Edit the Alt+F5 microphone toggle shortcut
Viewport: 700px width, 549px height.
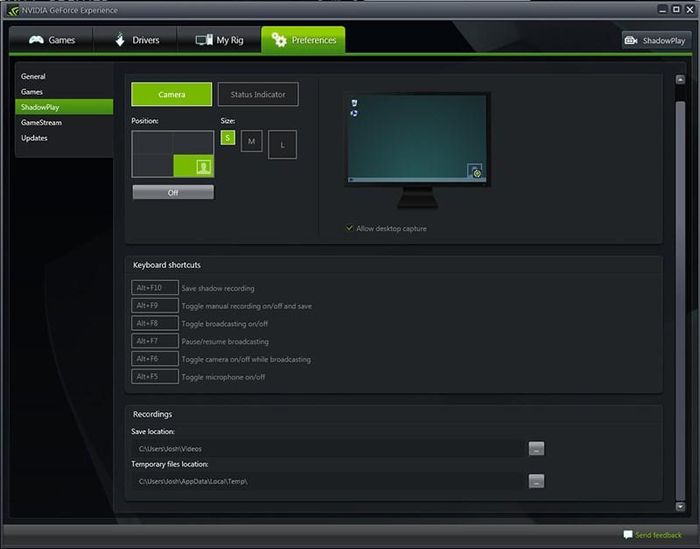[155, 376]
